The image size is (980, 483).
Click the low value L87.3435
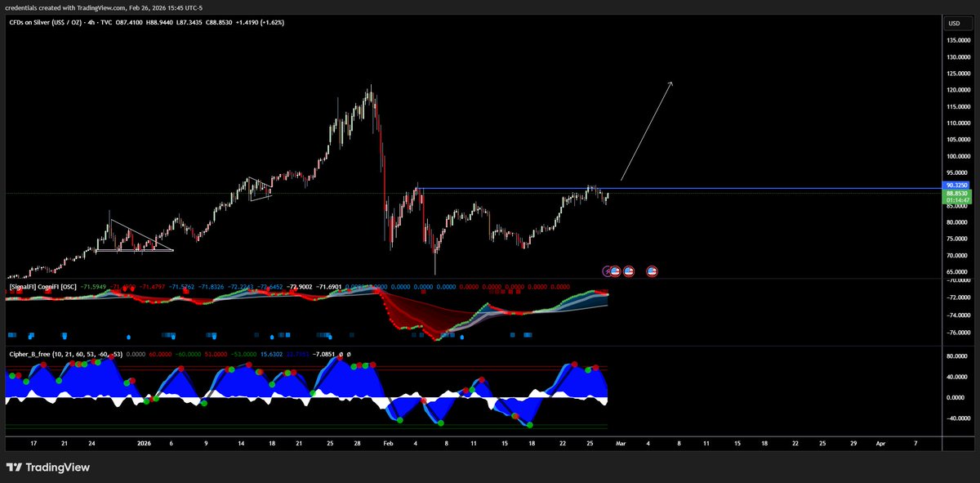point(189,23)
